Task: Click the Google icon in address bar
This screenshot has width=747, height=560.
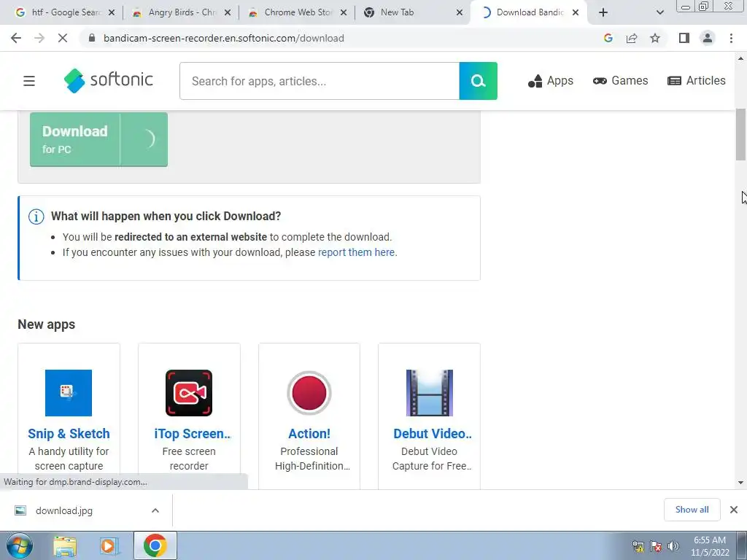Action: point(608,38)
